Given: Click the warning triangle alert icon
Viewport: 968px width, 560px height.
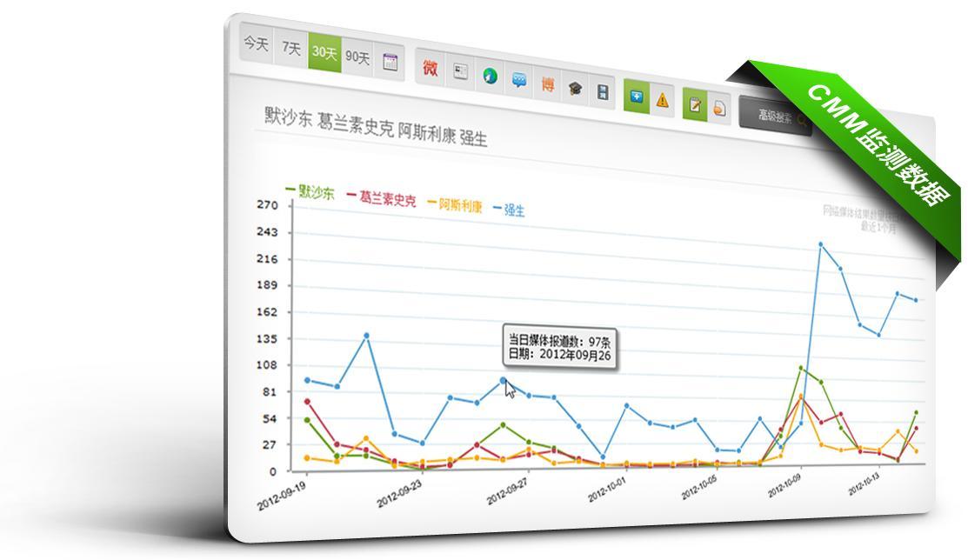Looking at the screenshot, I should pyautogui.click(x=663, y=99).
